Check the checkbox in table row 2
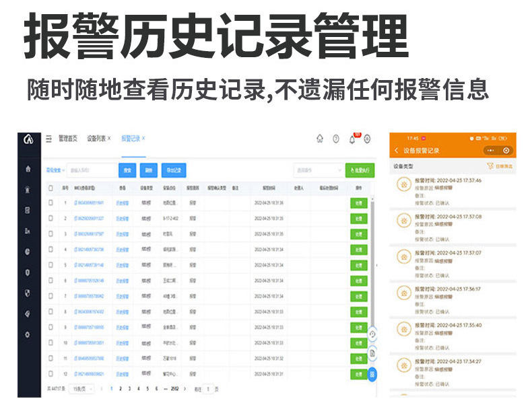 point(51,218)
